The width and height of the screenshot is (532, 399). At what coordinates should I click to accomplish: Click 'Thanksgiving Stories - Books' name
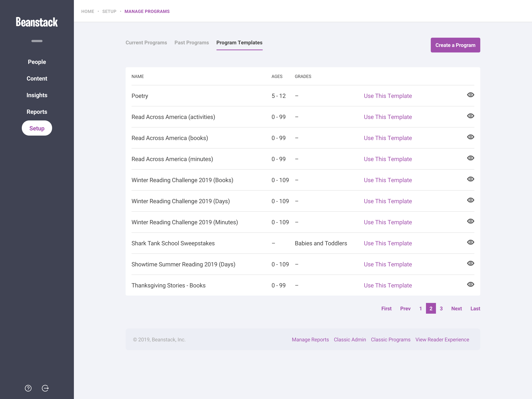pos(168,285)
